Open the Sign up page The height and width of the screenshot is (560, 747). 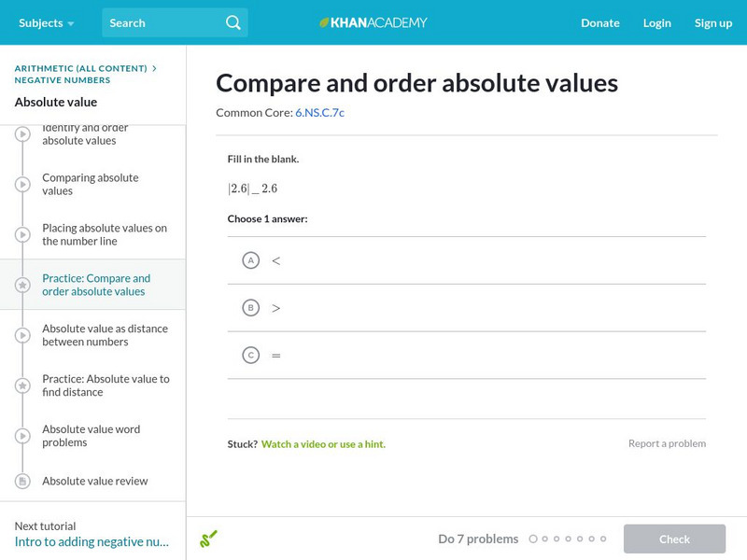712,22
